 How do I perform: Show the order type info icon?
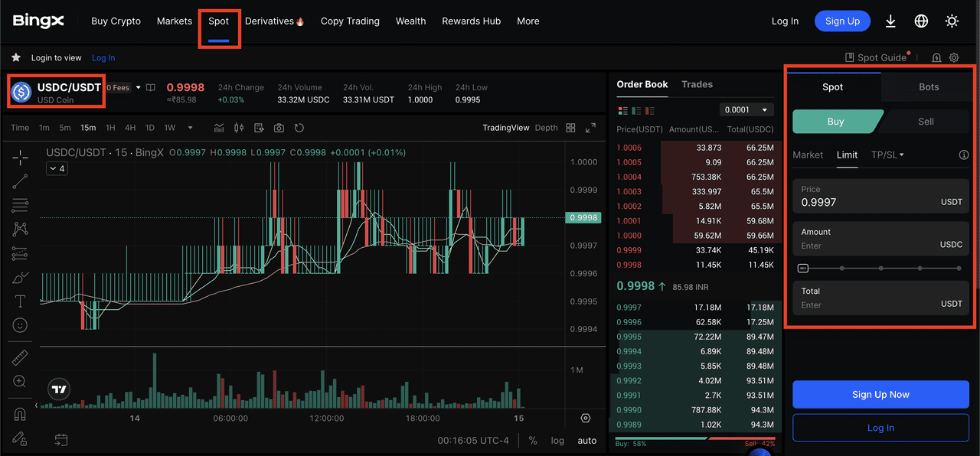coord(964,155)
